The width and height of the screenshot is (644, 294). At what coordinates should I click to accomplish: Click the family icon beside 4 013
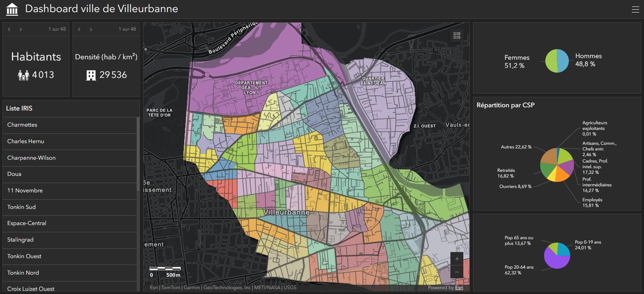click(23, 75)
